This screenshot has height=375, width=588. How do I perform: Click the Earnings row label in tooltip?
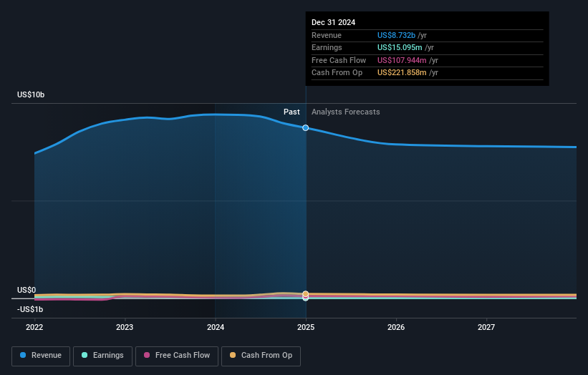(x=327, y=47)
